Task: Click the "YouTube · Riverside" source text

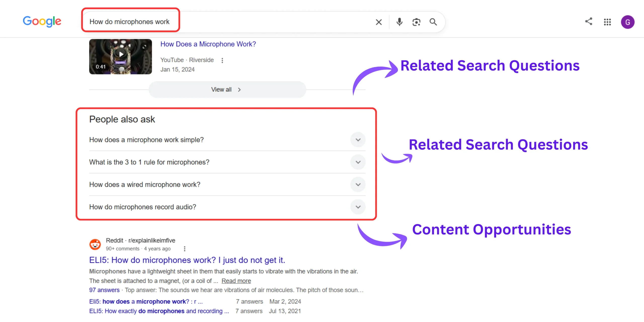Action: coord(187,60)
